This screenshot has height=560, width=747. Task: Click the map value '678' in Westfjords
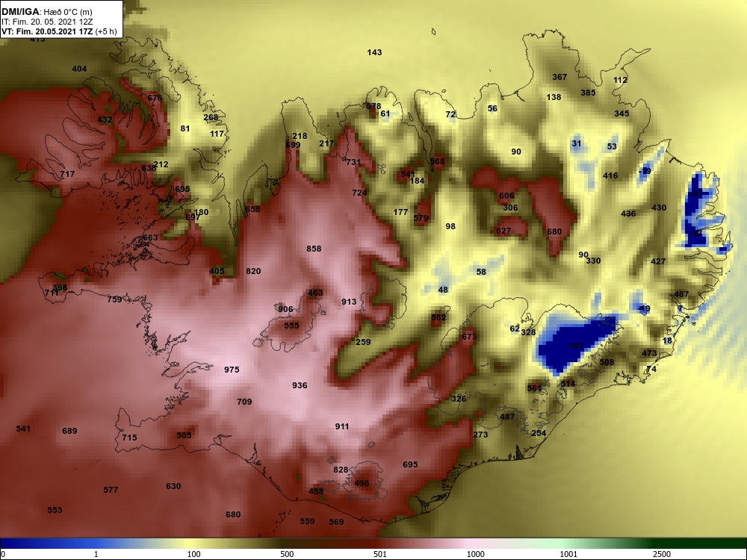point(155,98)
